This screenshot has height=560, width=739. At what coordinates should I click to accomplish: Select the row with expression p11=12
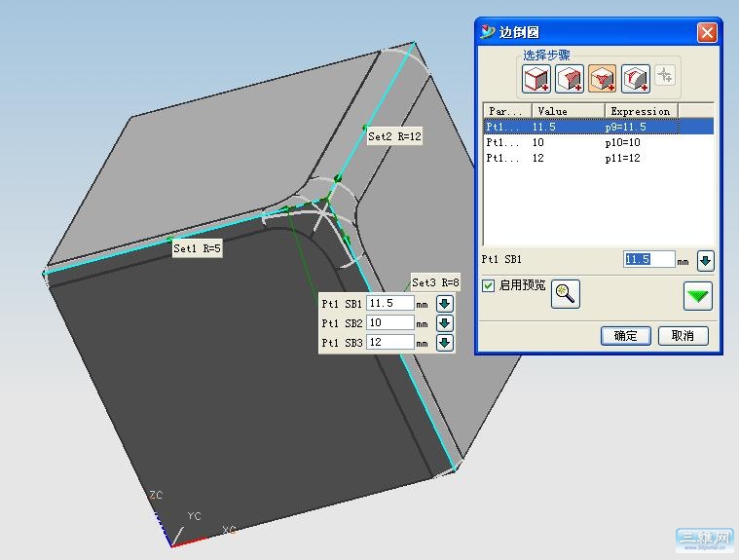click(x=599, y=158)
